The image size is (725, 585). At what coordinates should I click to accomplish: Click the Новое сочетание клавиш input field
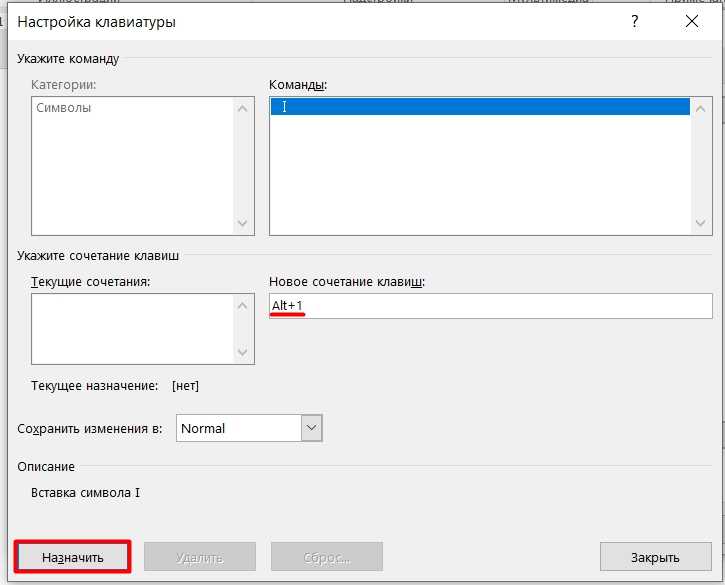click(491, 306)
